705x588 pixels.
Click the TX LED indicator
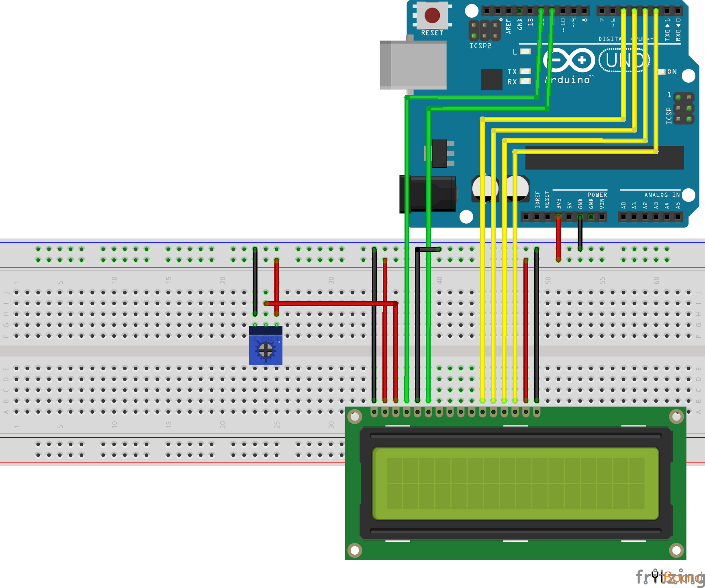525,71
